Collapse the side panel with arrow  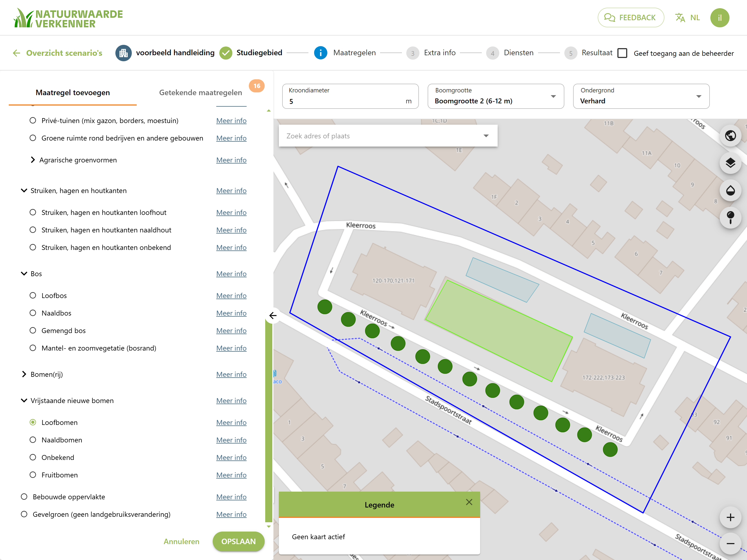pos(273,316)
